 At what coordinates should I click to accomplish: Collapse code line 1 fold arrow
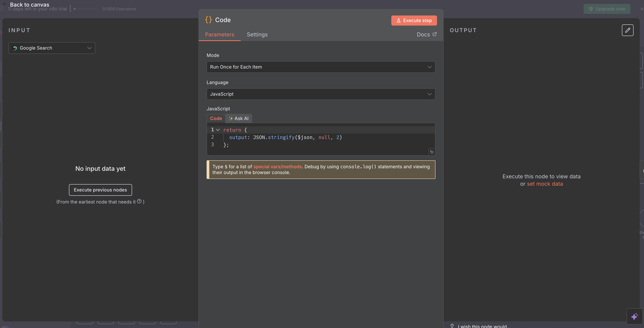[218, 130]
